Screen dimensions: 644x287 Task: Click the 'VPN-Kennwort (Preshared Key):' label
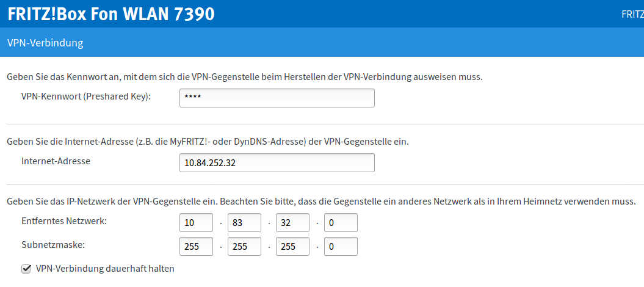click(x=86, y=96)
